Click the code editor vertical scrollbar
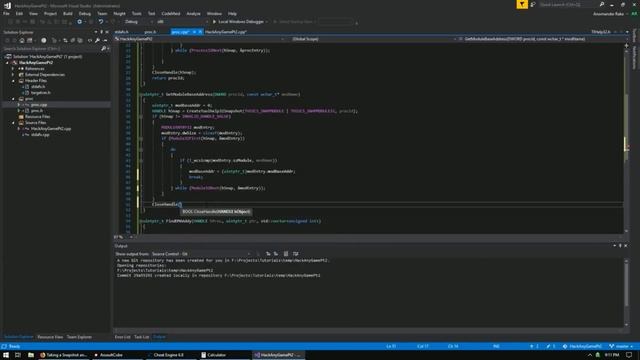This screenshot has height=360, width=640. pos(627,139)
